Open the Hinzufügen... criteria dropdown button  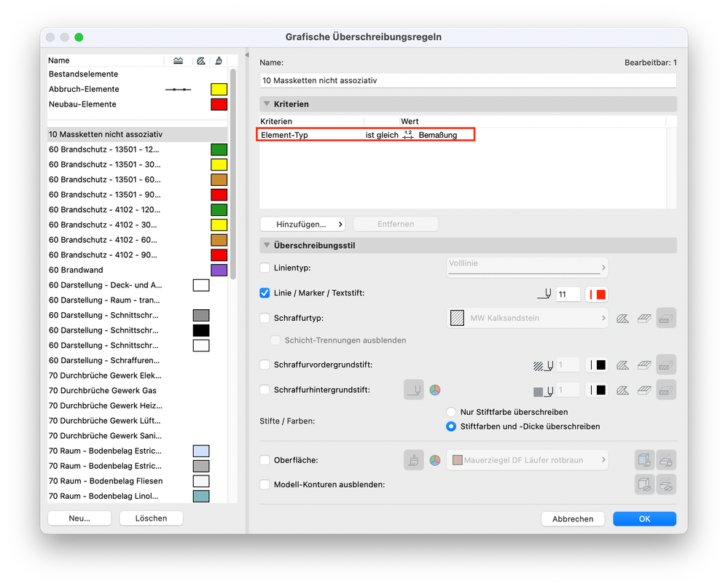tap(302, 225)
